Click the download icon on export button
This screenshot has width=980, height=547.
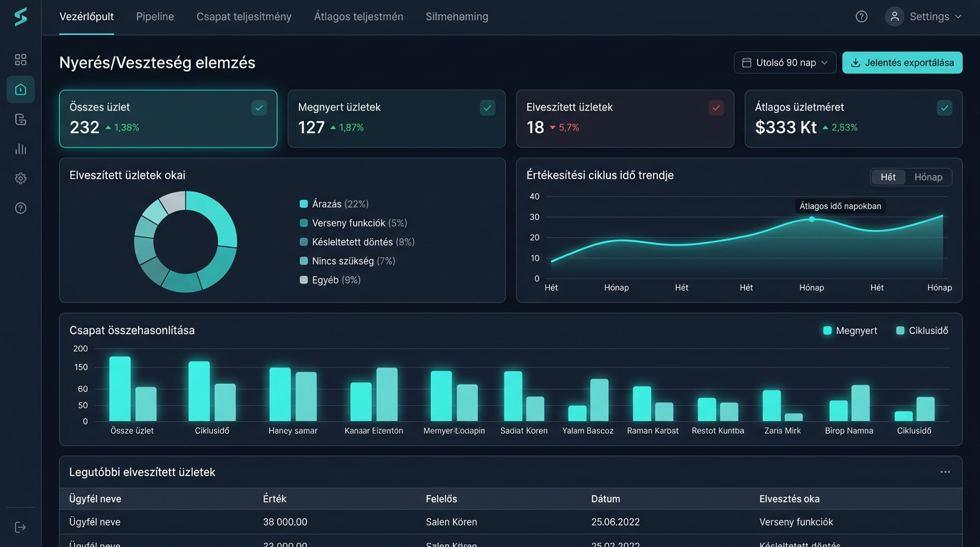coord(855,63)
